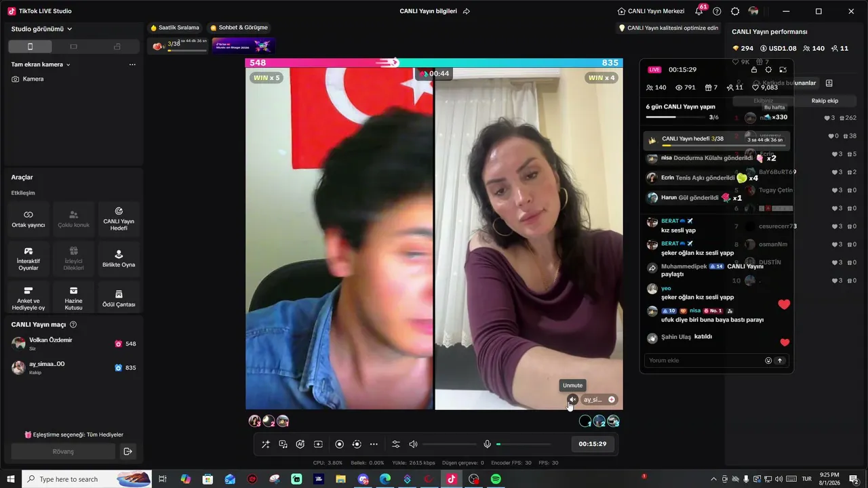The width and height of the screenshot is (868, 488).
Task: Click the exit match button beside Rövanş
Action: click(127, 451)
